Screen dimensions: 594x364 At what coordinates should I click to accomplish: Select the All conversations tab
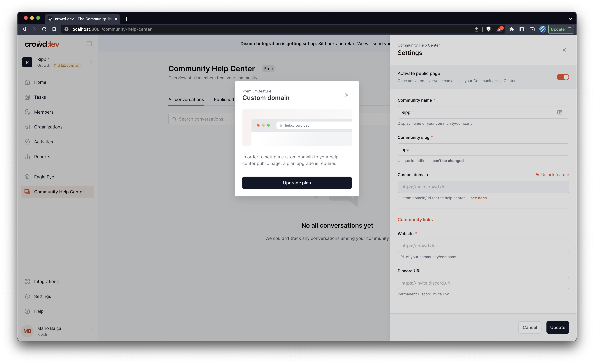186,99
